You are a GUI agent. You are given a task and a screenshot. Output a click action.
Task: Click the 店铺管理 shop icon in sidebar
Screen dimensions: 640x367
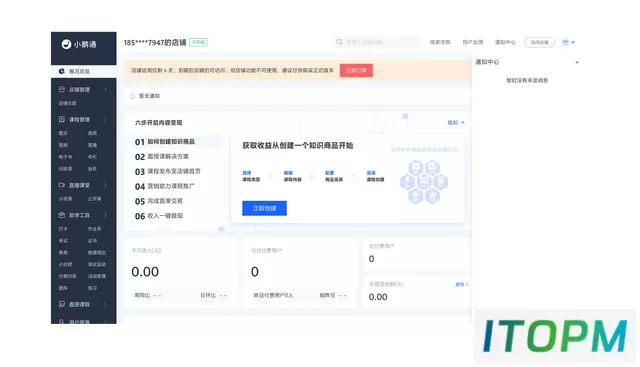click(62, 89)
